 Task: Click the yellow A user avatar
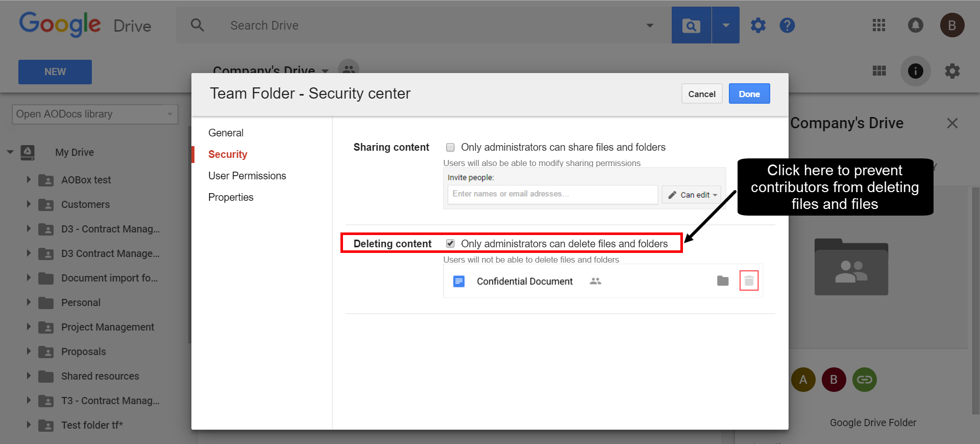tap(803, 380)
